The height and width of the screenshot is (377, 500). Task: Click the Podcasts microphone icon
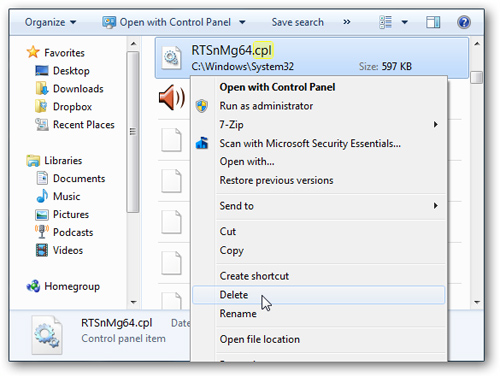(42, 232)
